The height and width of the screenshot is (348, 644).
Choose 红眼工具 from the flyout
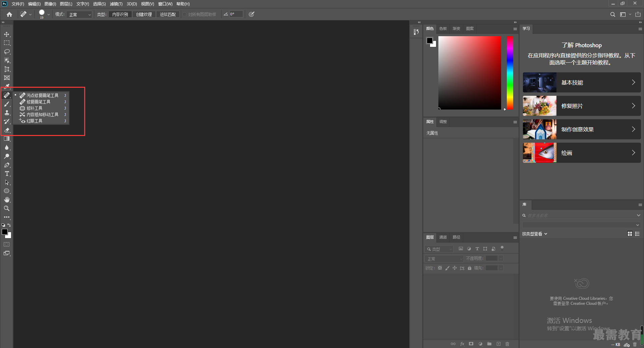42,121
